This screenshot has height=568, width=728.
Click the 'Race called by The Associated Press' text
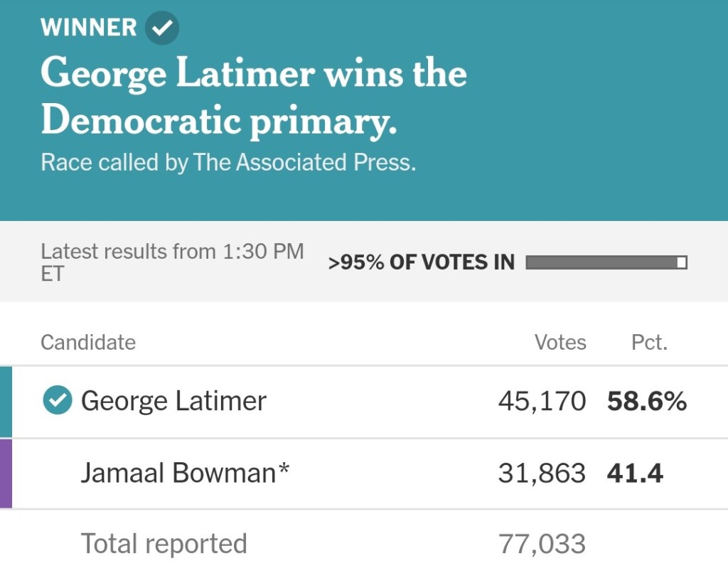click(x=228, y=162)
